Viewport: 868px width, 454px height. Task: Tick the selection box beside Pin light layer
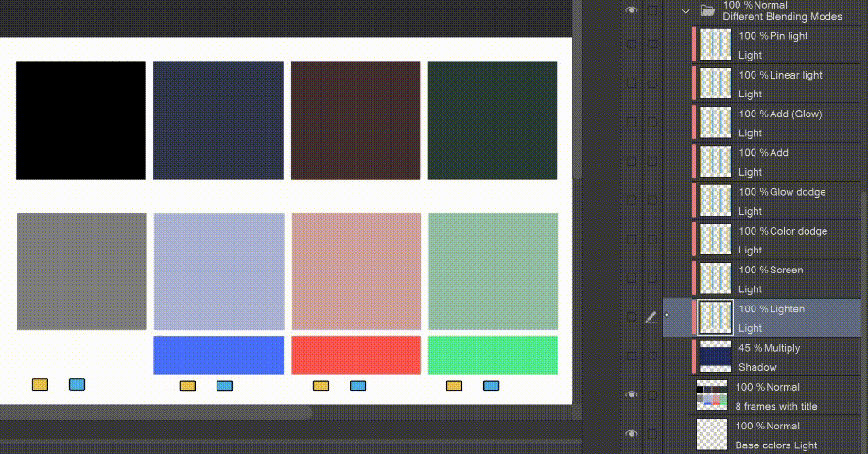tap(652, 44)
